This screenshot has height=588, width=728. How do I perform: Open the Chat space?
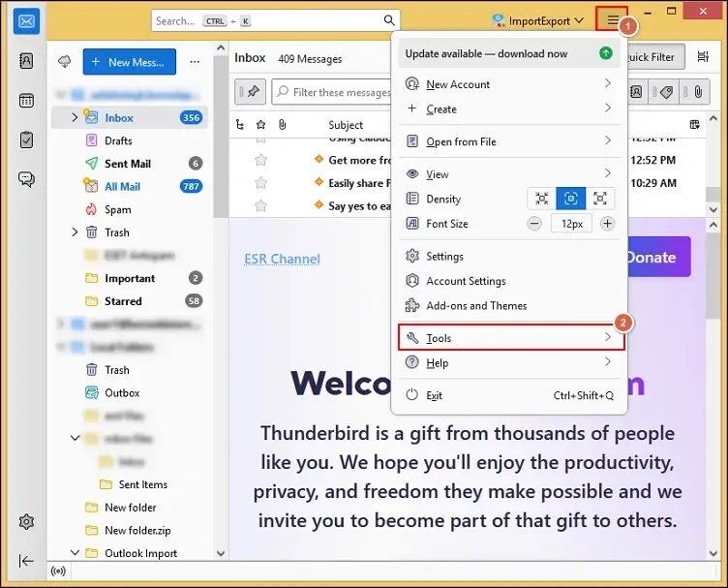click(x=26, y=179)
